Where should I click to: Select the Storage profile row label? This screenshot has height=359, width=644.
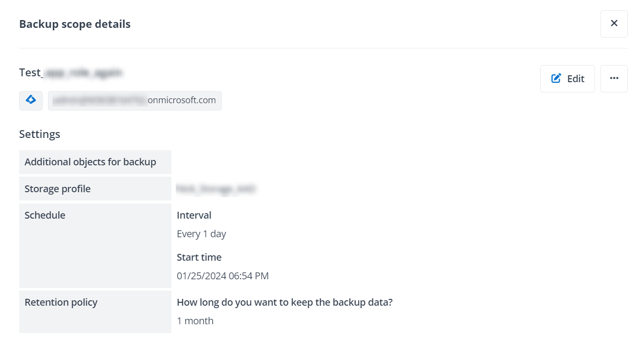(58, 189)
